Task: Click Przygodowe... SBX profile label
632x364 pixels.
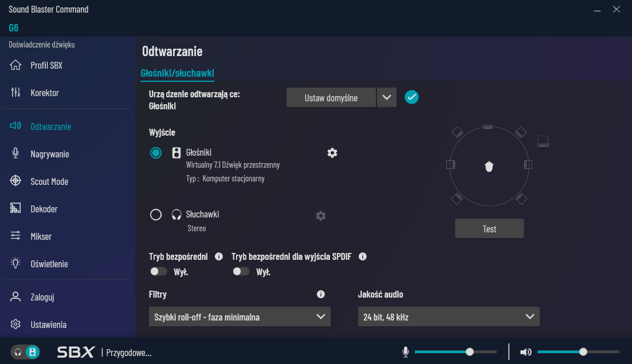Action: point(128,353)
